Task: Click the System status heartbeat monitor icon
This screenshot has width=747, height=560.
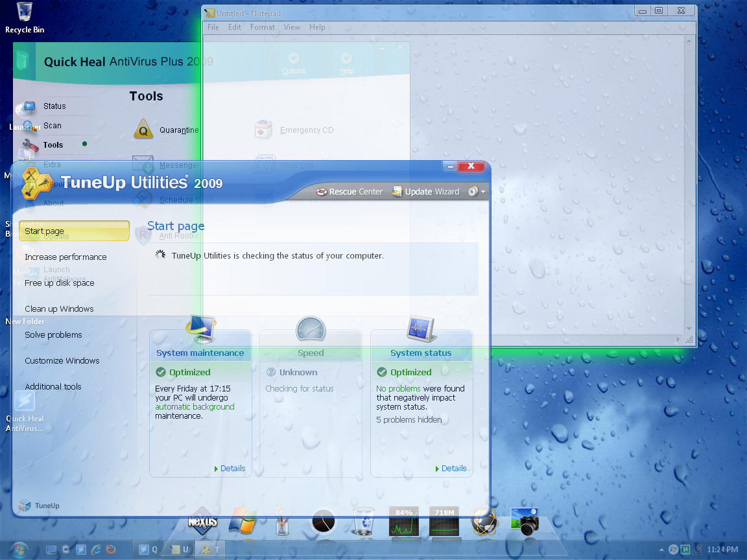Action: (421, 329)
